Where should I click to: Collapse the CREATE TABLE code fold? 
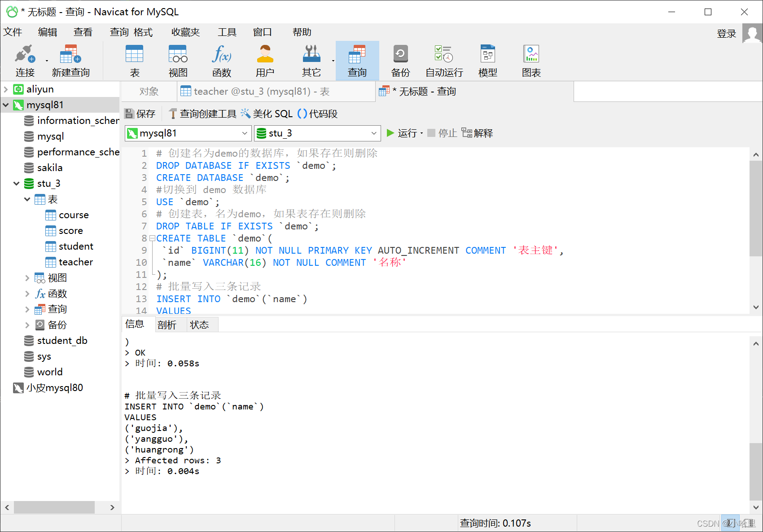[152, 238]
